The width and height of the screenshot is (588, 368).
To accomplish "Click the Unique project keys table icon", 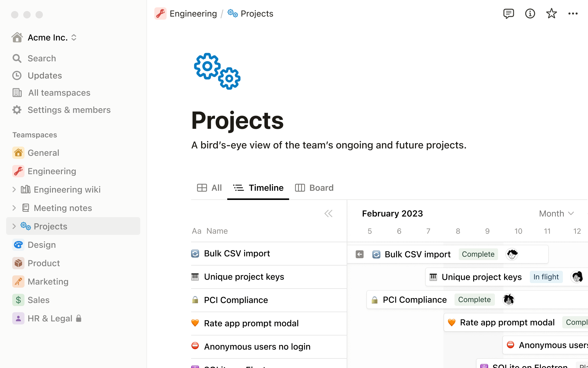I will (x=196, y=276).
